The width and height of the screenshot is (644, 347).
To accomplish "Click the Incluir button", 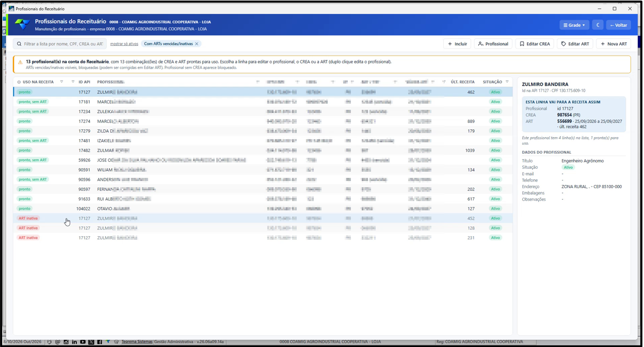I will [457, 44].
